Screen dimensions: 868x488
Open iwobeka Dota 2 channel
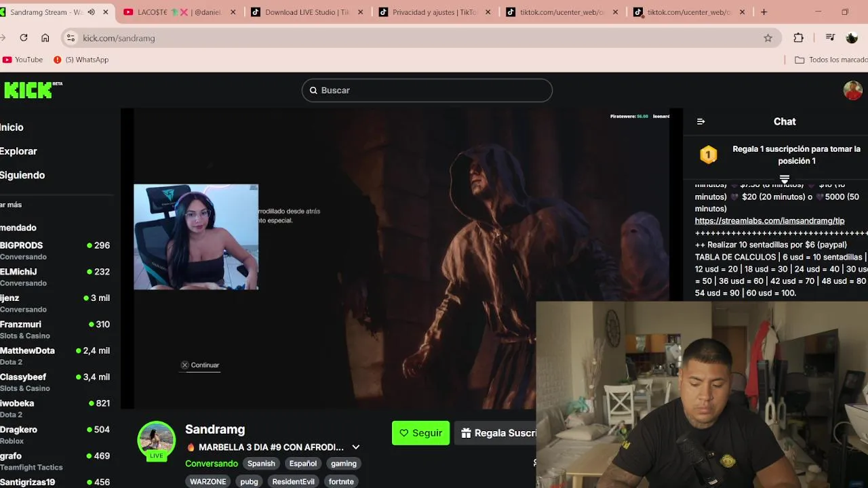[x=55, y=408]
